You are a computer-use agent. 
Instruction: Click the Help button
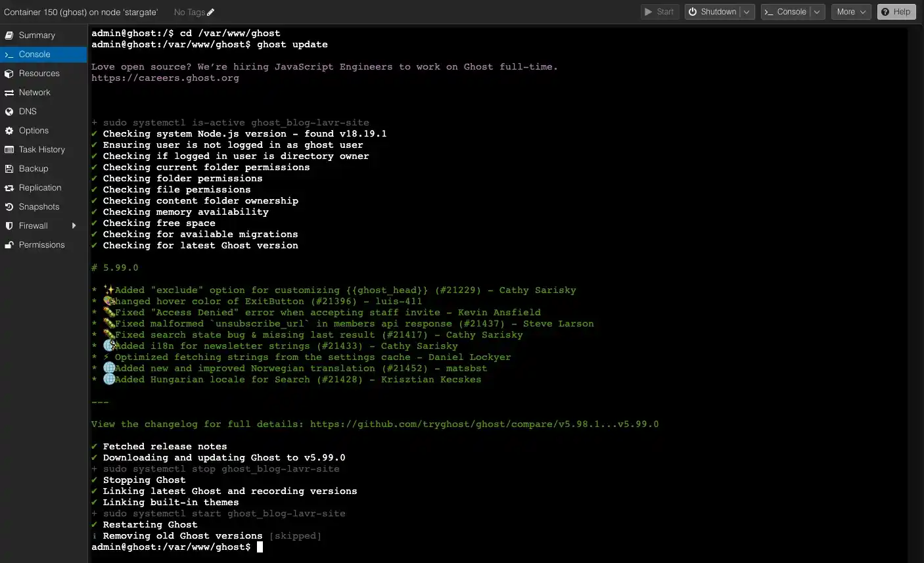(896, 12)
